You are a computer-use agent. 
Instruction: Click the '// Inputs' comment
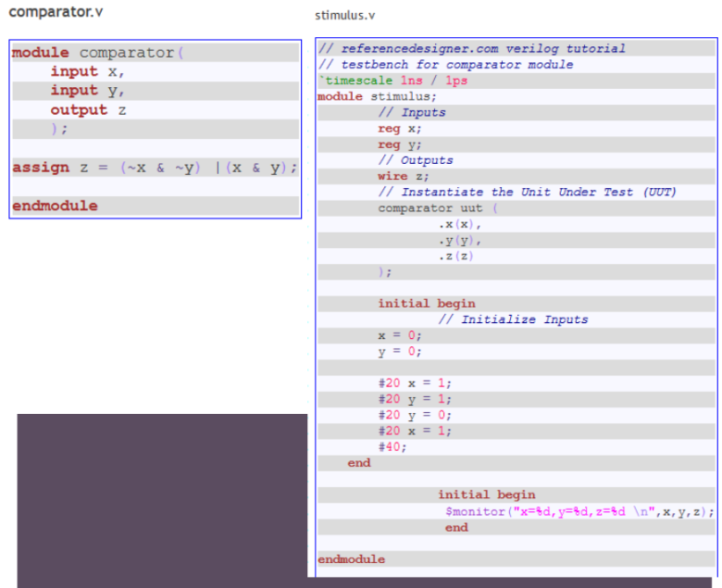point(412,112)
